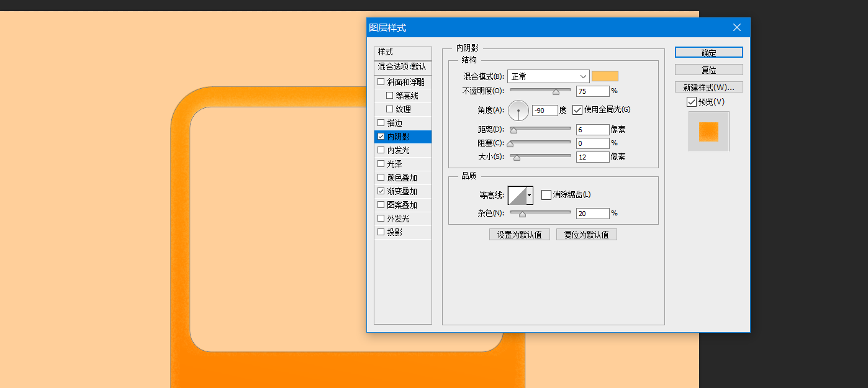Click the 阻塞 value field
This screenshot has width=868, height=388.
(x=592, y=143)
